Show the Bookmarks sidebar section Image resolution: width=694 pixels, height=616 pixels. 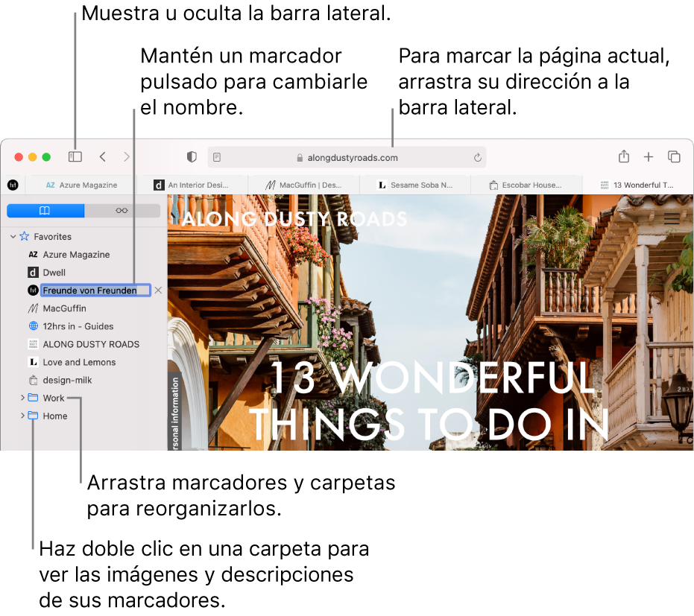(45, 211)
